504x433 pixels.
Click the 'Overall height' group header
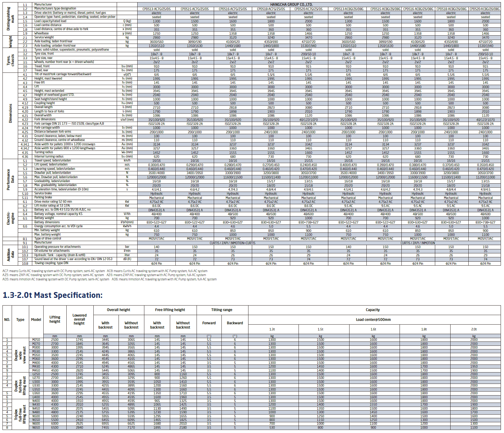[x=119, y=310]
